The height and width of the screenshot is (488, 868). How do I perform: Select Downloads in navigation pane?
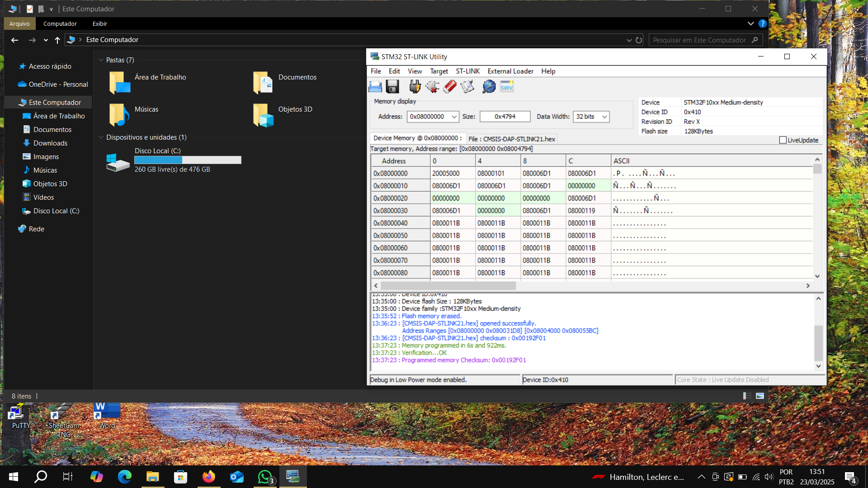[50, 143]
